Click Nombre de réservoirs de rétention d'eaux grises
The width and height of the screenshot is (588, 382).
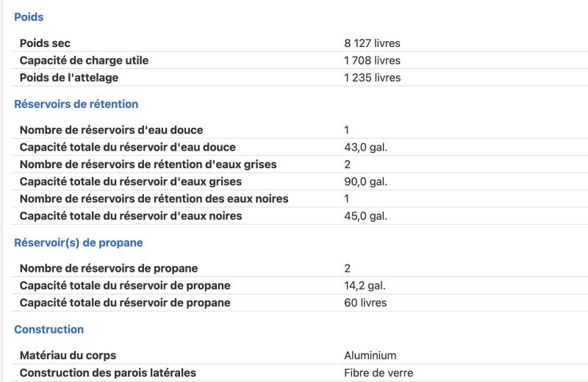point(148,165)
